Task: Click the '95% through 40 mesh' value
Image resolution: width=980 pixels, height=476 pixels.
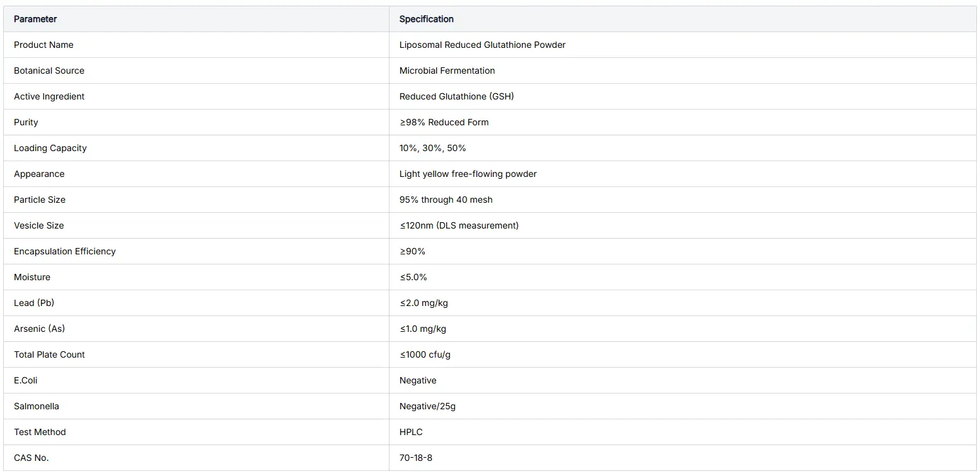Action: [x=446, y=200]
